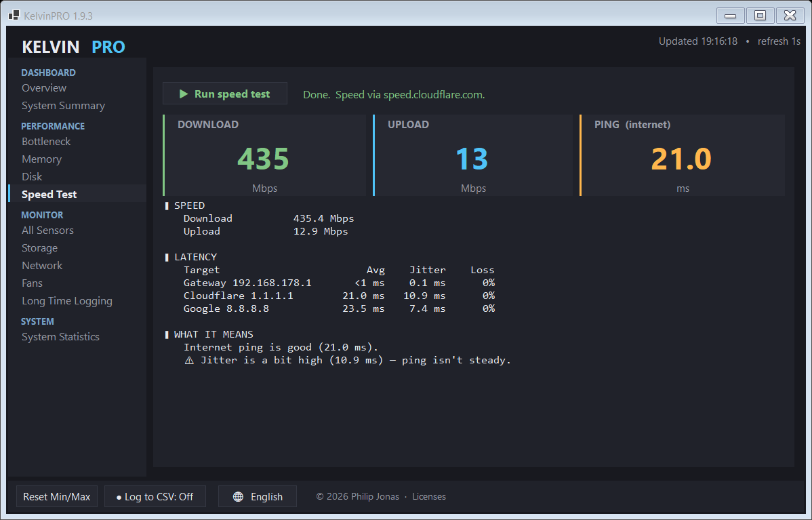Click the 'Updated 19:16:18' timestamp

pos(697,41)
